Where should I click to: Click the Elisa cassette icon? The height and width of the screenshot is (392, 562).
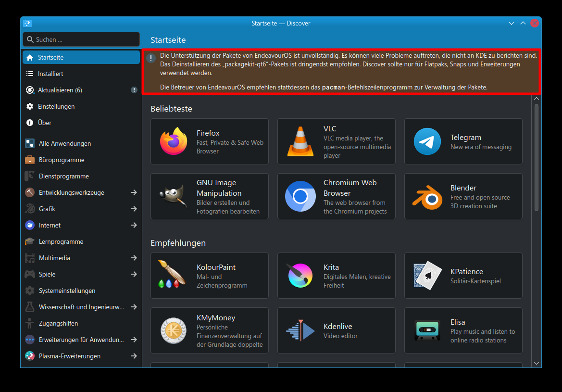pyautogui.click(x=427, y=330)
